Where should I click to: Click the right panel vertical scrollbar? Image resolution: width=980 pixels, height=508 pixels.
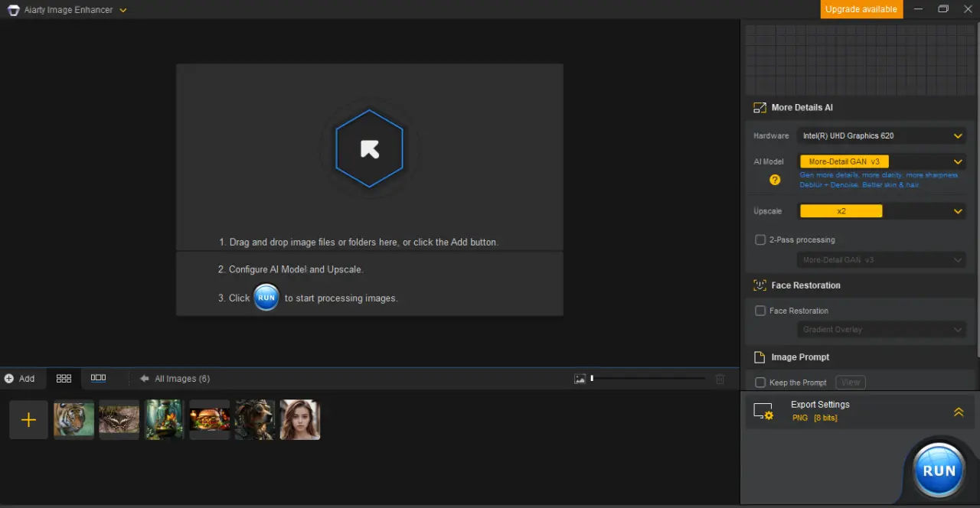tap(978, 191)
